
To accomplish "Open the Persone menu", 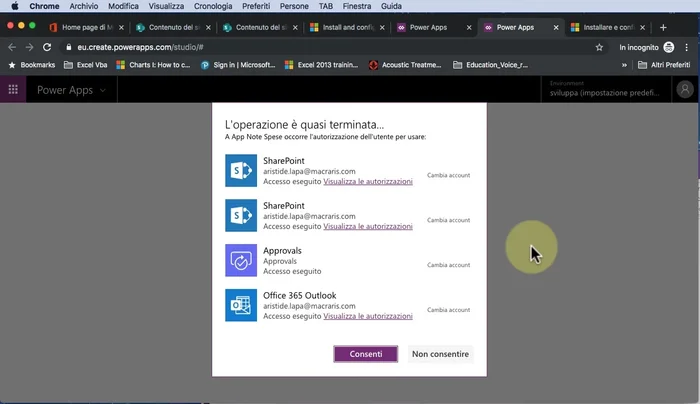I will (x=294, y=6).
